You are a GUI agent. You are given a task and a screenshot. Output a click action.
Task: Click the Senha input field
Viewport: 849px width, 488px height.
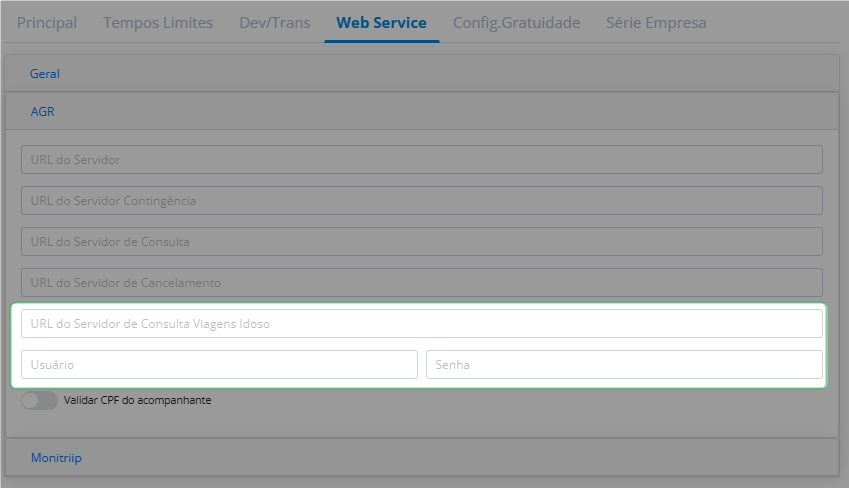click(624, 365)
